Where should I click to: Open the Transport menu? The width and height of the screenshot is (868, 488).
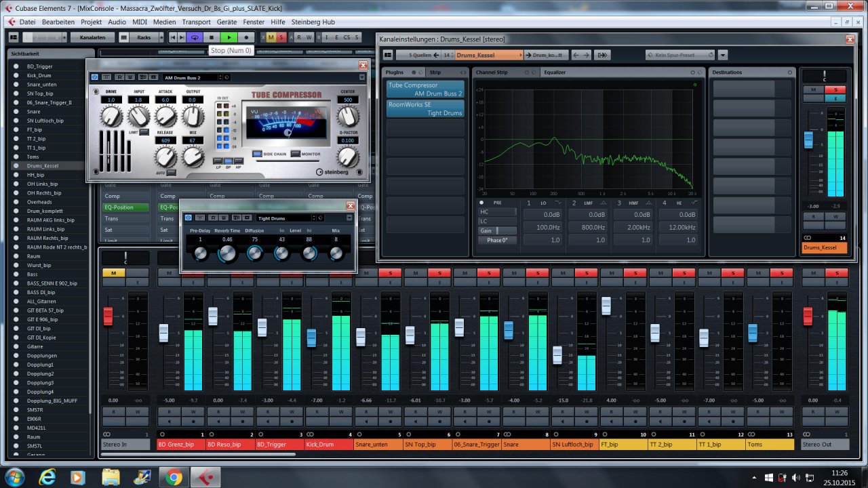tap(196, 22)
